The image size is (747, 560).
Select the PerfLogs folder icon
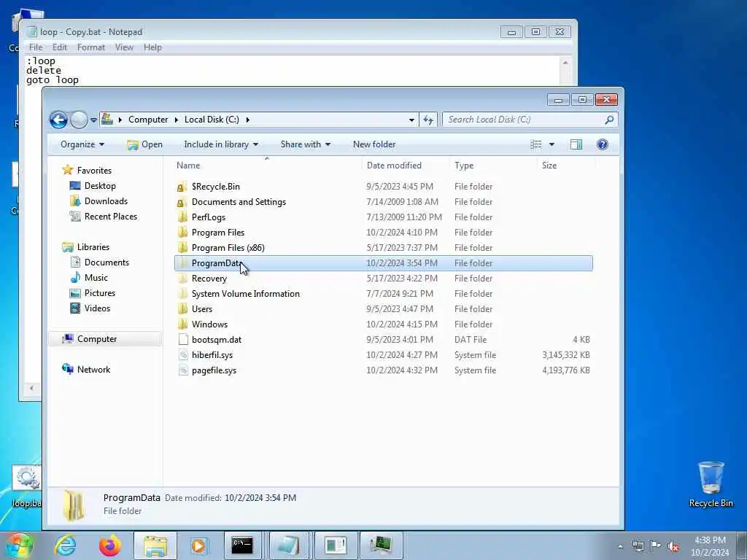[182, 217]
